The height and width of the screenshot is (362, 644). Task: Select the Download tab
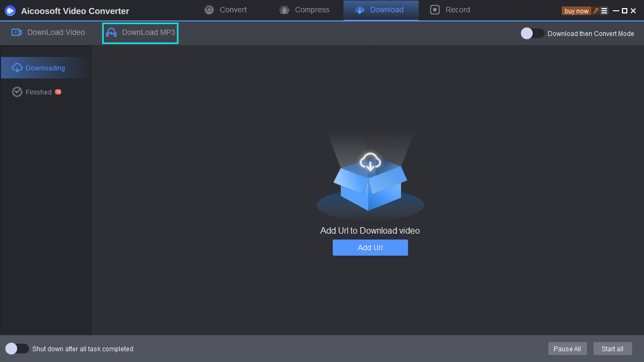pyautogui.click(x=381, y=10)
